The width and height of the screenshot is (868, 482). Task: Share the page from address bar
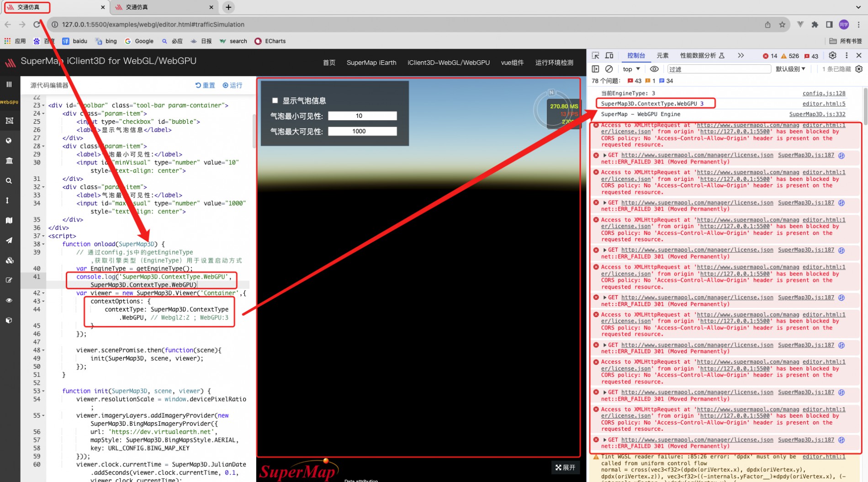pyautogui.click(x=767, y=25)
